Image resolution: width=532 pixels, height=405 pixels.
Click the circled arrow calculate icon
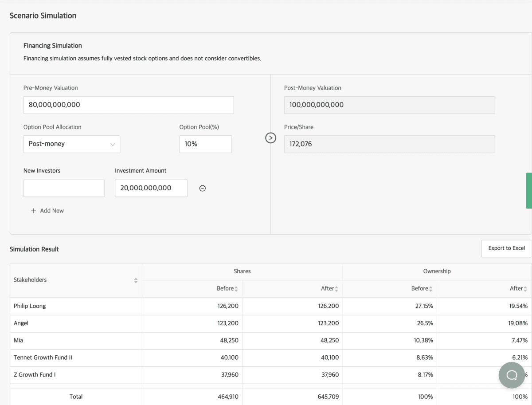[x=270, y=138]
